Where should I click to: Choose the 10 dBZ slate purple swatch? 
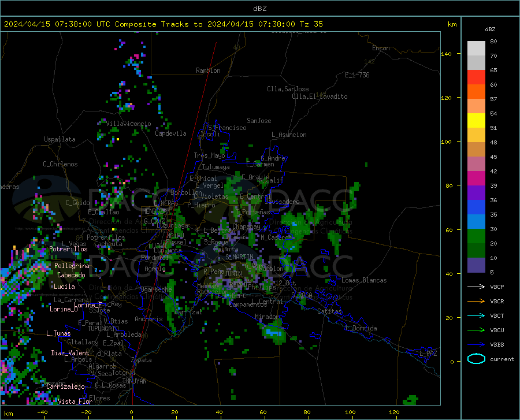(476, 265)
